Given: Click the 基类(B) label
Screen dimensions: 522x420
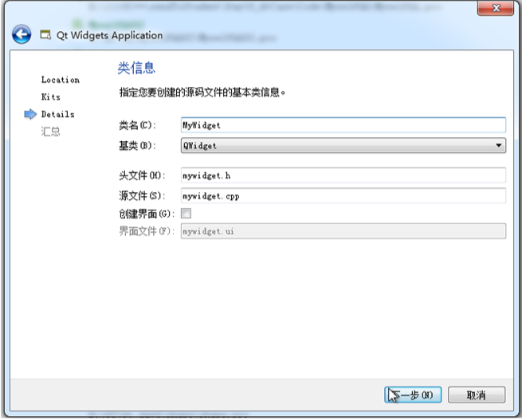Looking at the screenshot, I should point(137,145).
